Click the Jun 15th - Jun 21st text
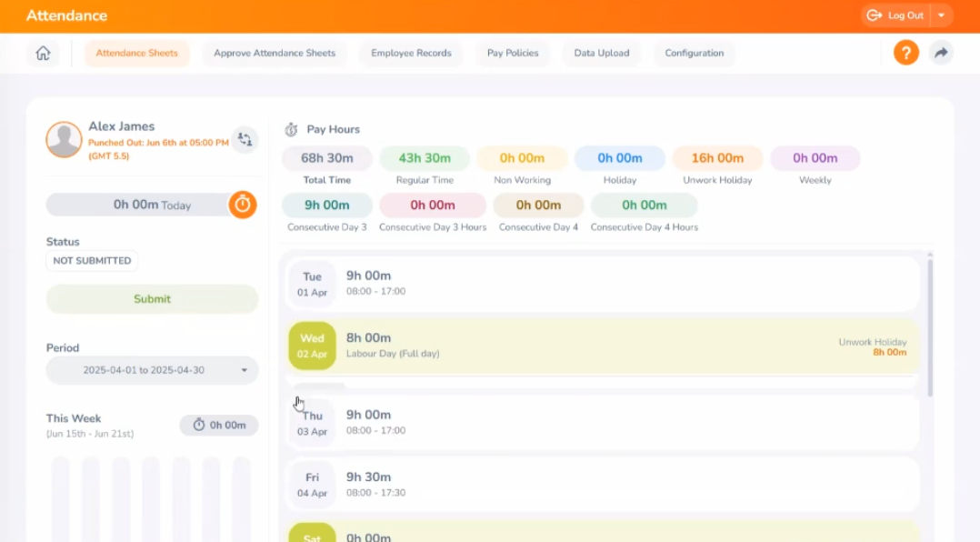 90,433
